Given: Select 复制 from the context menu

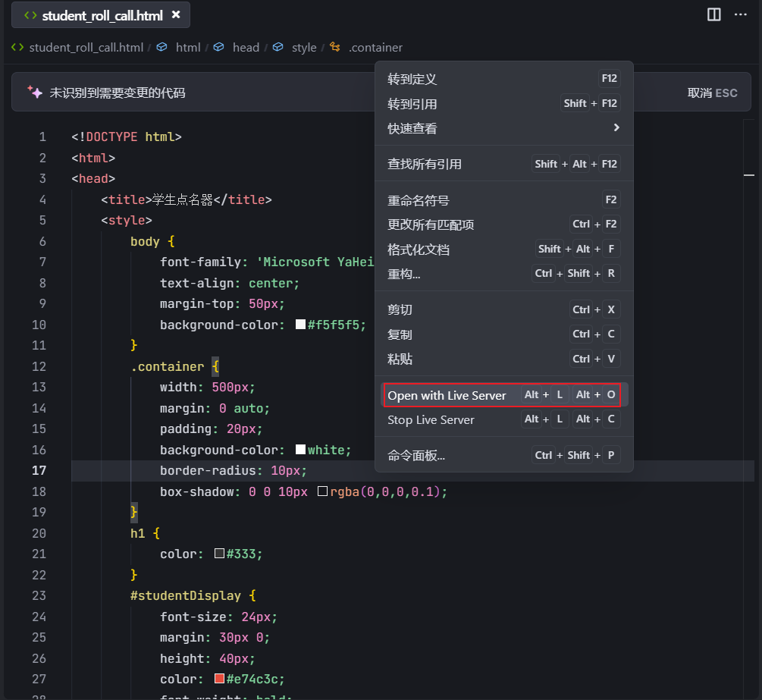Looking at the screenshot, I should pyautogui.click(x=400, y=334).
